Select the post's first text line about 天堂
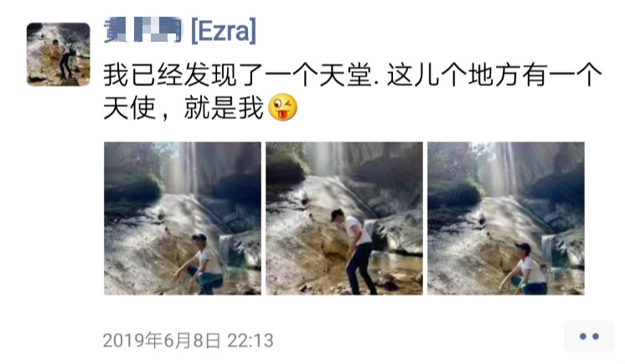Image resolution: width=625 pixels, height=364 pixels. tap(353, 74)
